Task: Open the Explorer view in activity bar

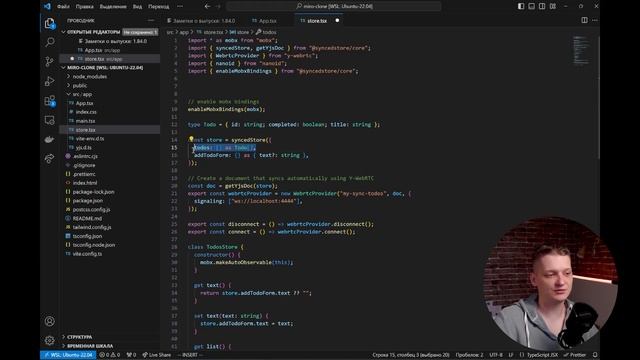Action: click(x=49, y=23)
